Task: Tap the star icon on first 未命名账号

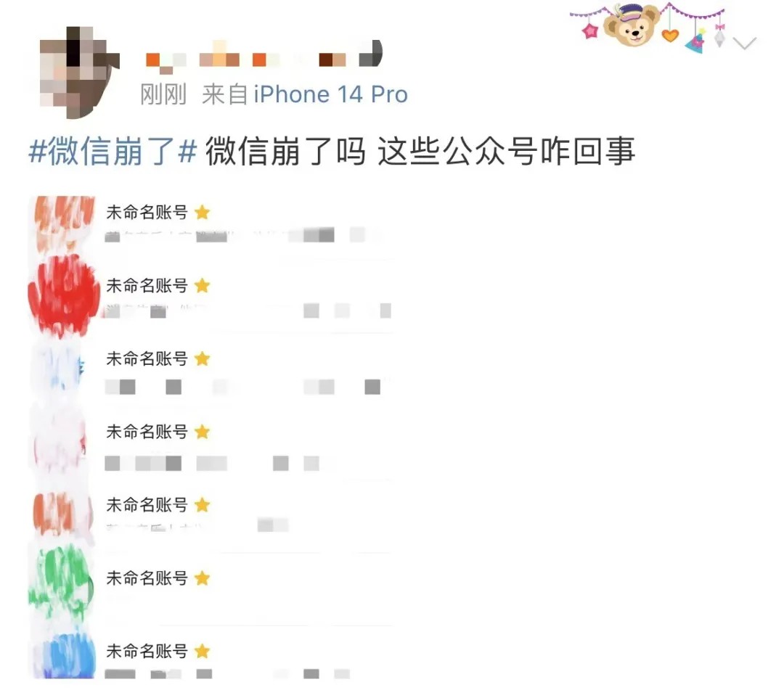Action: coord(202,213)
